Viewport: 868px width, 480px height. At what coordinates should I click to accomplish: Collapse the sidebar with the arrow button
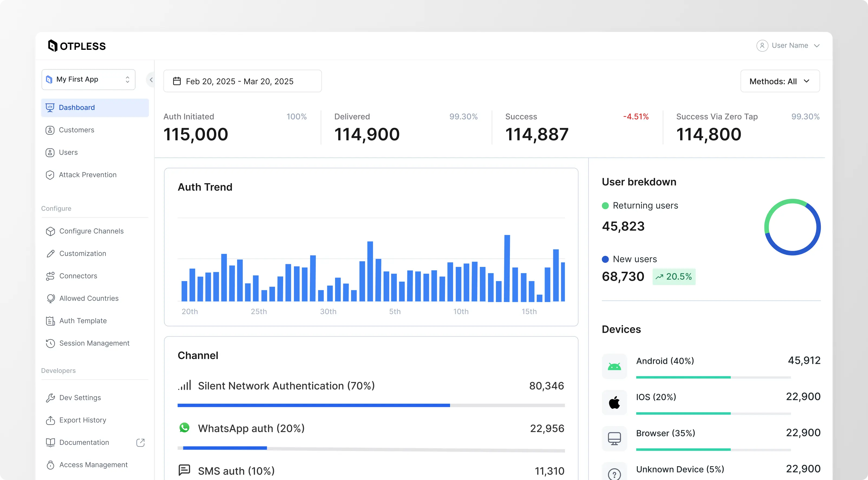(x=151, y=80)
